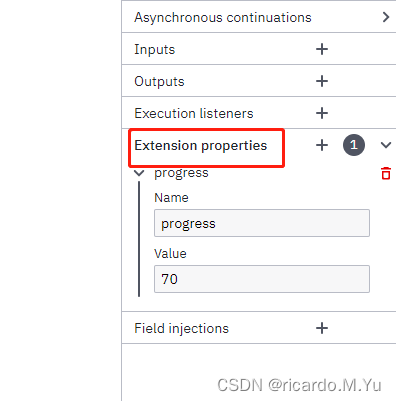Add a field injection with plus icon
The width and height of the screenshot is (396, 401).
pos(322,328)
